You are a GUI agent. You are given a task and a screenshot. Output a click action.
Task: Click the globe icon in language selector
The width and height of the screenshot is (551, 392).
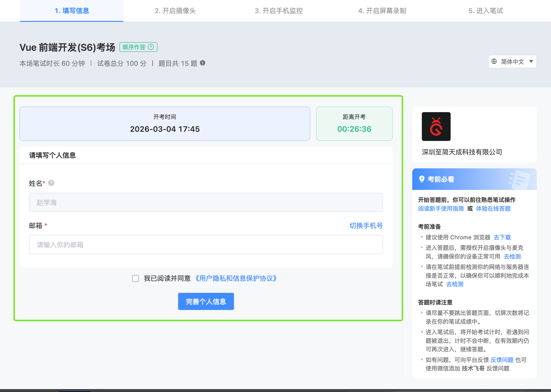coord(494,61)
